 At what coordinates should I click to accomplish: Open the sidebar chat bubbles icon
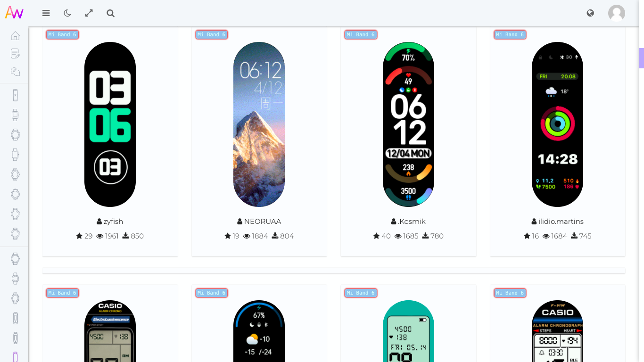(x=15, y=72)
